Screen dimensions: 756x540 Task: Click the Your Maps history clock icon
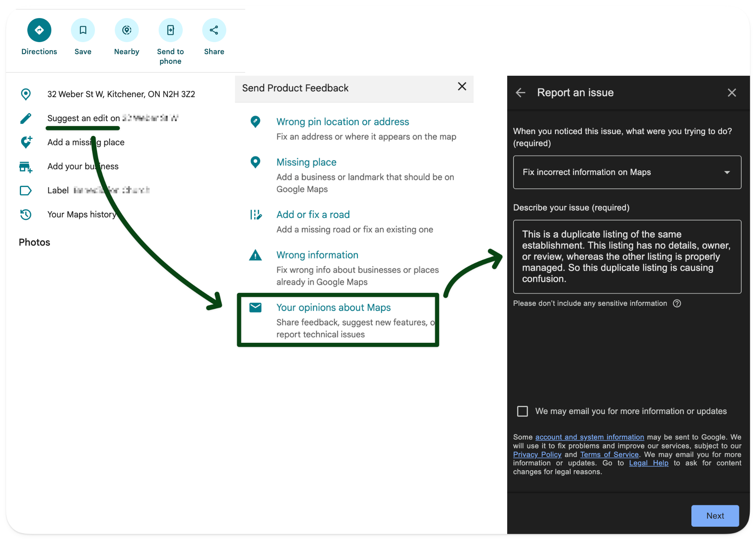(x=26, y=215)
